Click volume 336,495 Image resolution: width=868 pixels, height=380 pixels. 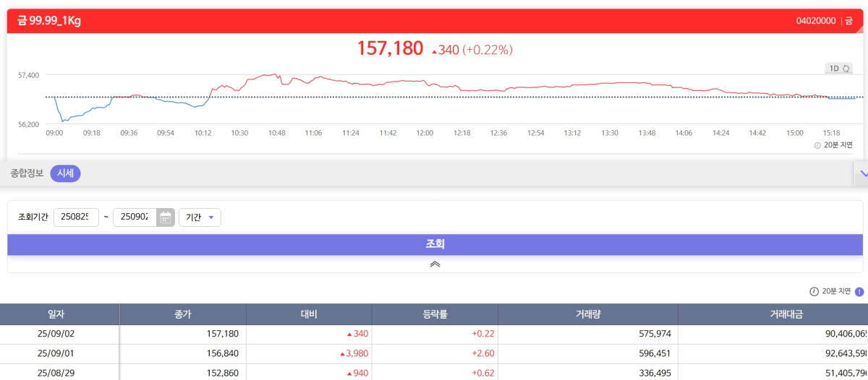(655, 373)
